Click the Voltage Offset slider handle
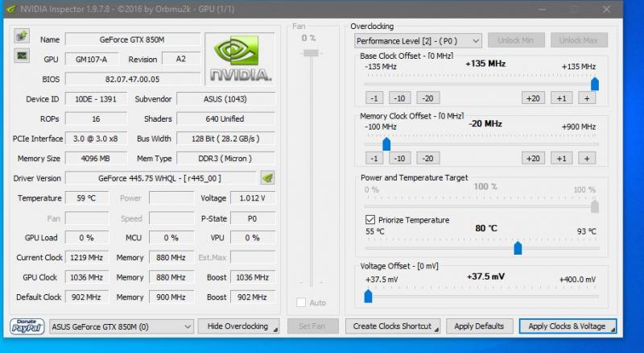 point(369,297)
